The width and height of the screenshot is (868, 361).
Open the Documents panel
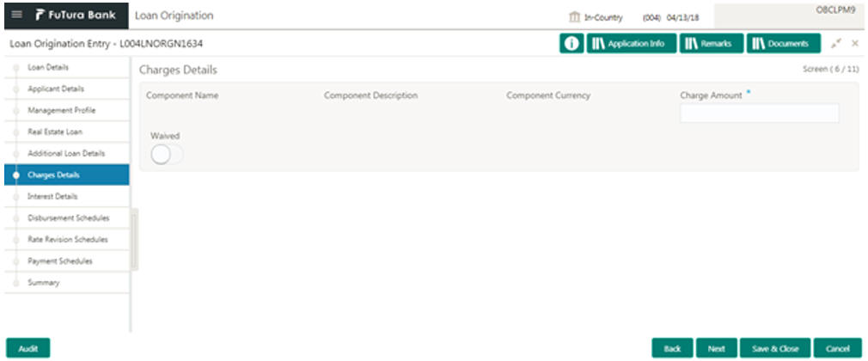[x=783, y=44]
